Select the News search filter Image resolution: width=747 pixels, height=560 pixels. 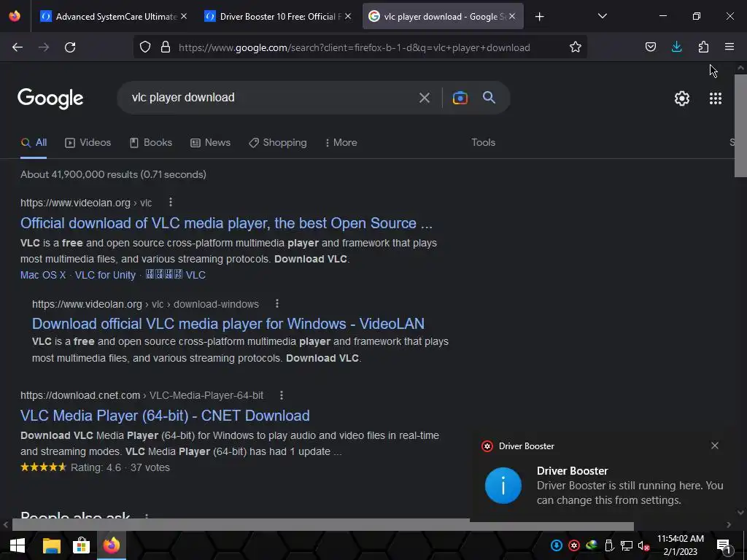tap(211, 142)
